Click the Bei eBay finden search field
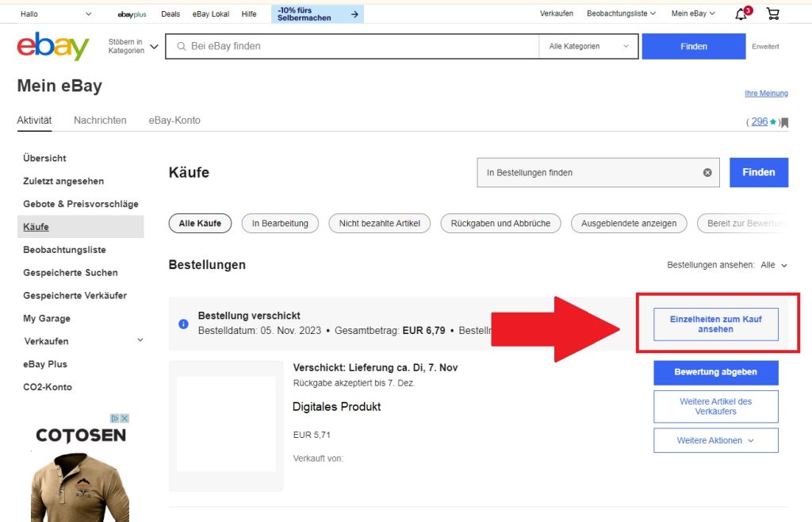Screen dimensions: 812x522 point(357,47)
